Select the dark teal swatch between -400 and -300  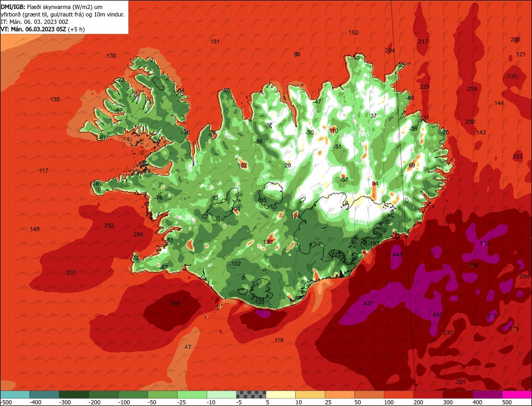(44, 394)
